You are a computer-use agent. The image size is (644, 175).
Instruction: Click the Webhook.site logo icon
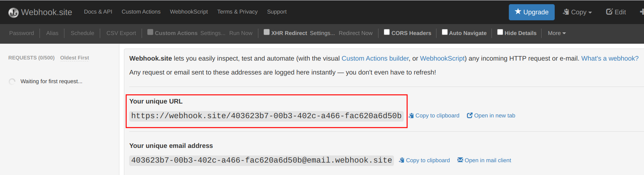[13, 12]
